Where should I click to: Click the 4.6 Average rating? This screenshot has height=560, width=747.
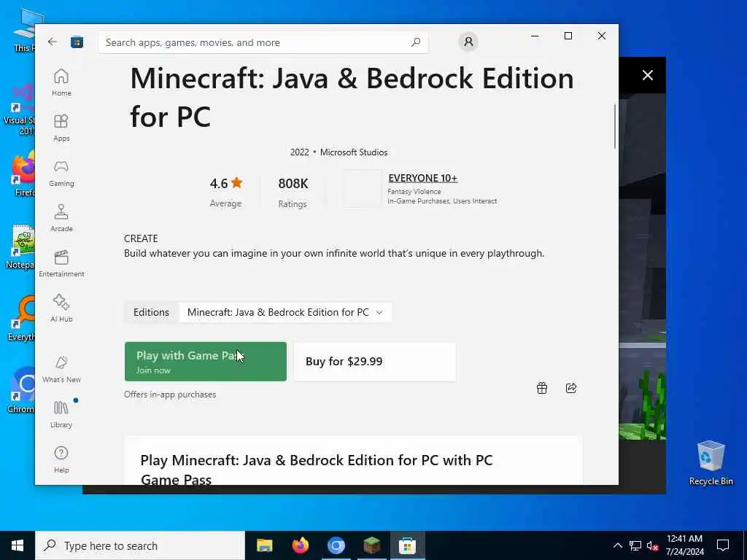226,192
